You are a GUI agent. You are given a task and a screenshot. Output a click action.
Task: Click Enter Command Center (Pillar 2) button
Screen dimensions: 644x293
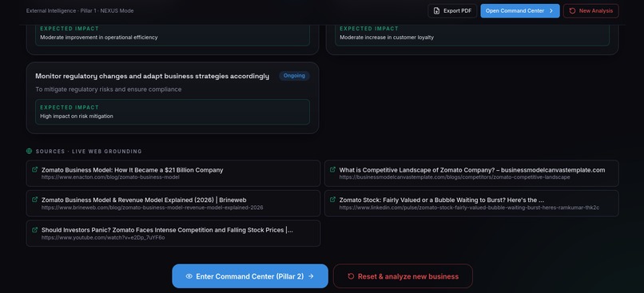click(250, 276)
